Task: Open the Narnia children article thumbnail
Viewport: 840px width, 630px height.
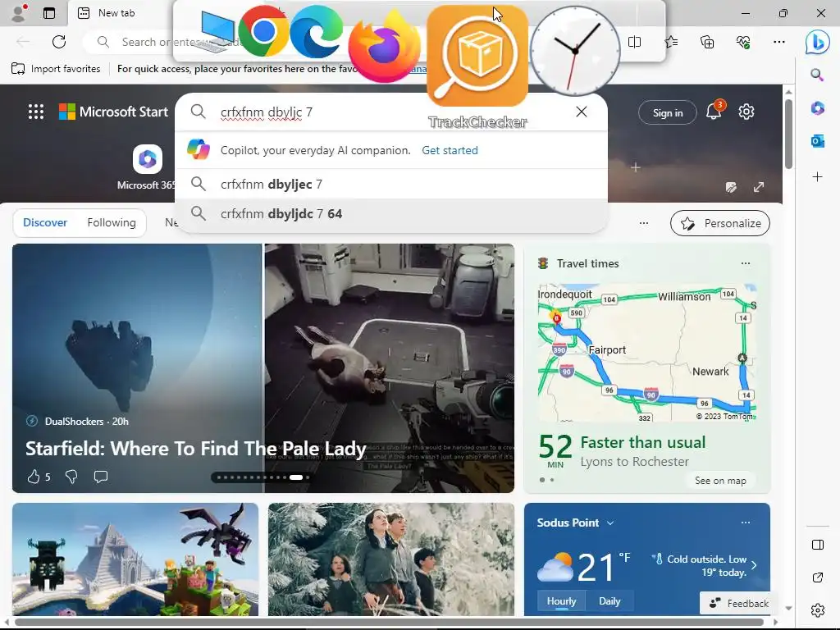Action: pos(391,559)
